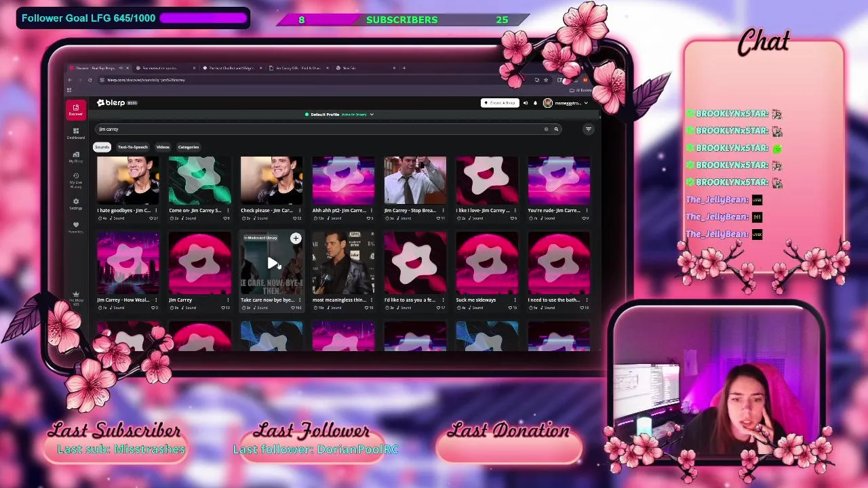The image size is (868, 488).
Task: Open Settings gear in Blerp sidebar
Action: coord(76,203)
